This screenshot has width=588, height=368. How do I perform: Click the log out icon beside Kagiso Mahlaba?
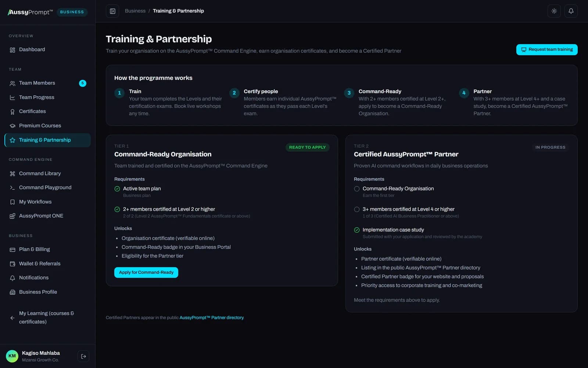[83, 356]
